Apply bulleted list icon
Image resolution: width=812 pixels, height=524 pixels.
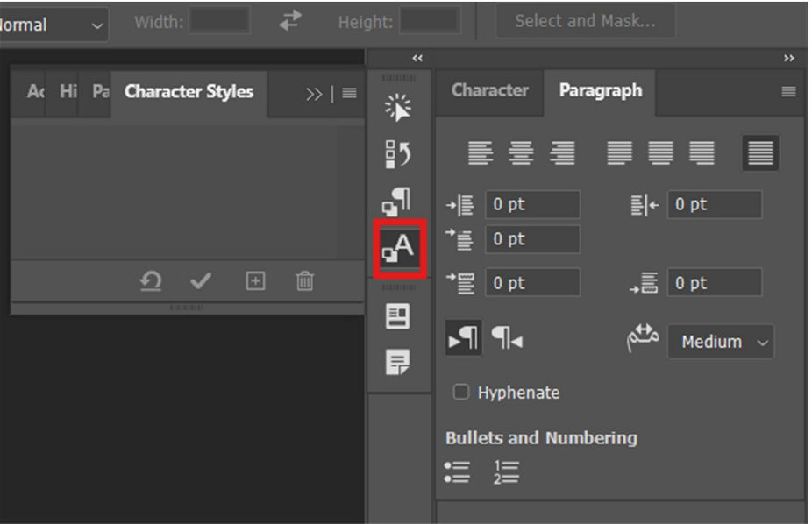coord(457,472)
